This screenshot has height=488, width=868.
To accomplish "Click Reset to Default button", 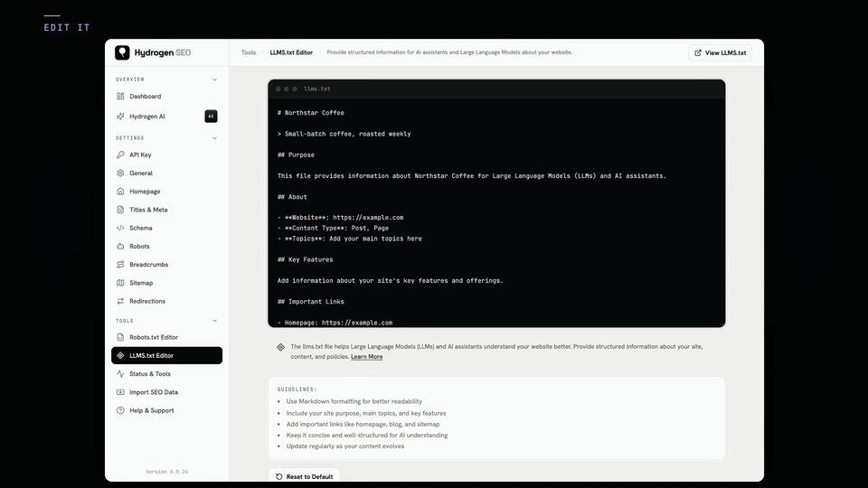I will coord(304,476).
